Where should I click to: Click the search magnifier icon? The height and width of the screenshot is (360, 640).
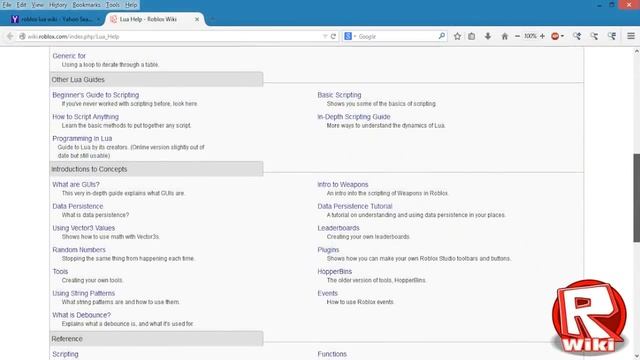[x=442, y=36]
